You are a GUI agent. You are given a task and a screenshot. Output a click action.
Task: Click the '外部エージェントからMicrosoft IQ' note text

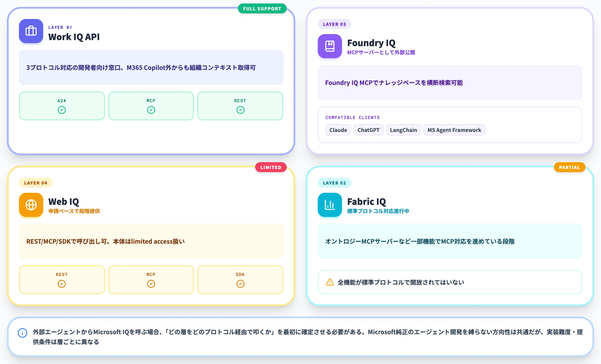point(308,337)
